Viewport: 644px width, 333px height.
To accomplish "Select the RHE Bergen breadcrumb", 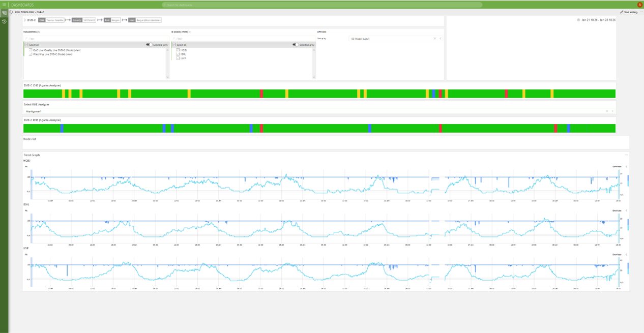I will tap(112, 20).
